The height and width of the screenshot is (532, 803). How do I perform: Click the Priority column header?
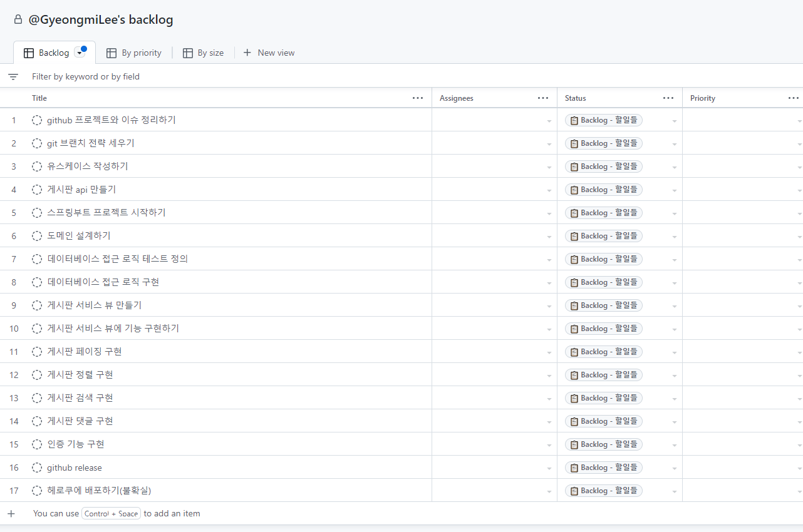click(703, 98)
